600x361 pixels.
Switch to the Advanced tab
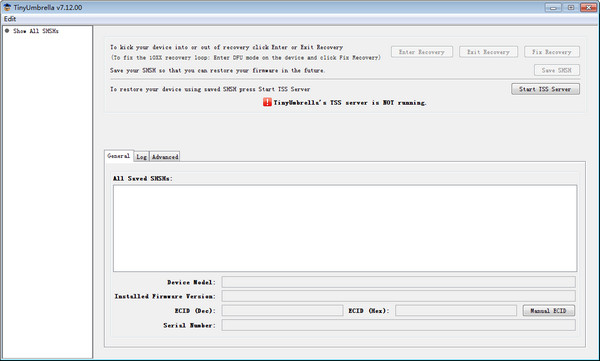[x=165, y=157]
